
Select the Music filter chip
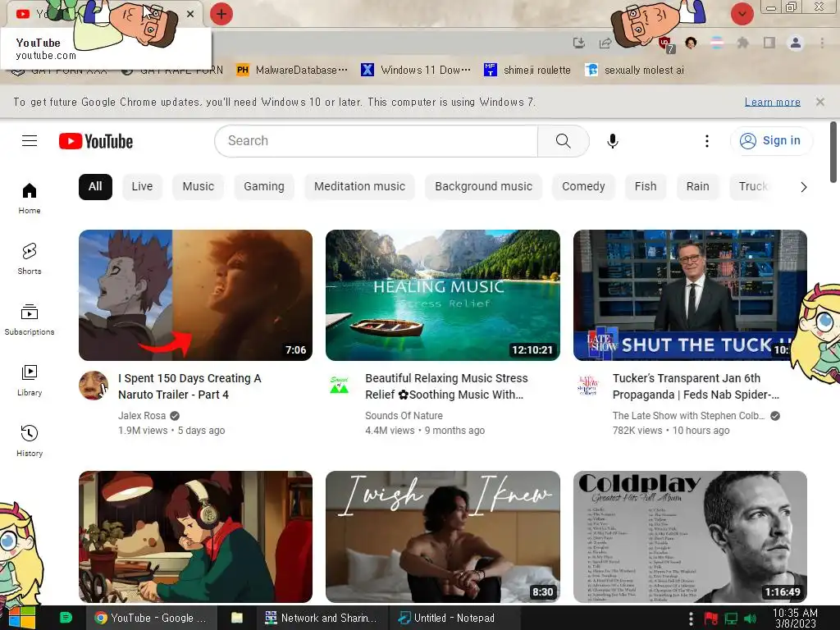point(199,186)
